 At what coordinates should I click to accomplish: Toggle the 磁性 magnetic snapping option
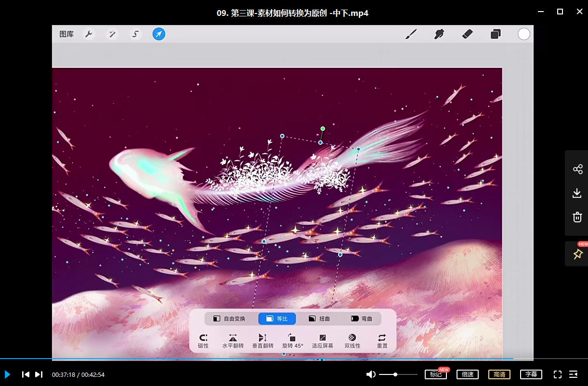tap(203, 341)
